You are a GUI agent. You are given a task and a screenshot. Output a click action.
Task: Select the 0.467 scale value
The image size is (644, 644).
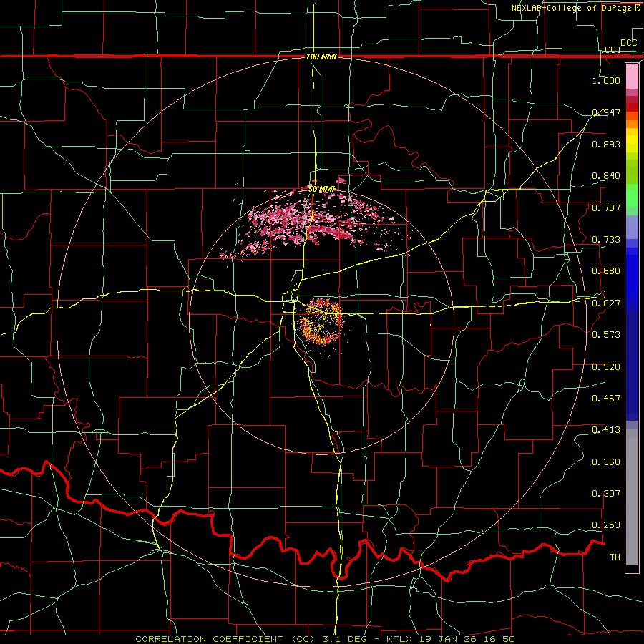[606, 399]
